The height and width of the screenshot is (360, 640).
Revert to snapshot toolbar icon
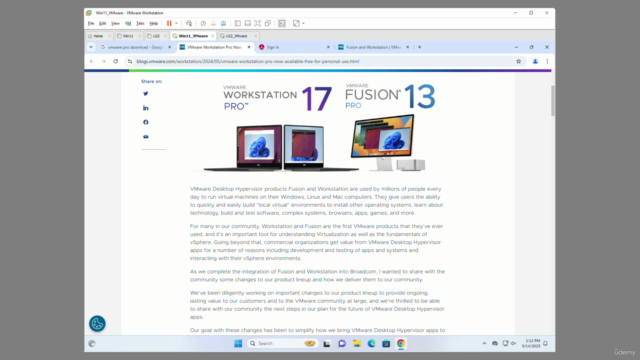pos(213,24)
